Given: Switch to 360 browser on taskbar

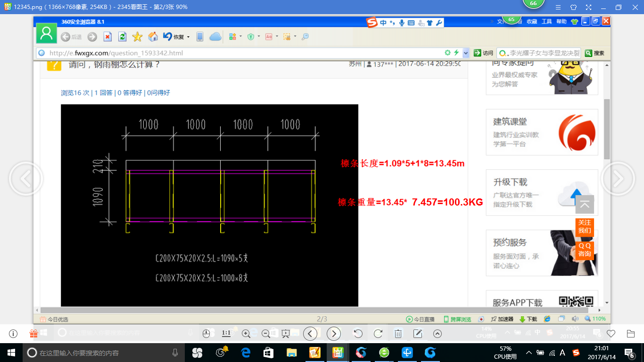Looking at the screenshot, I should (x=384, y=353).
